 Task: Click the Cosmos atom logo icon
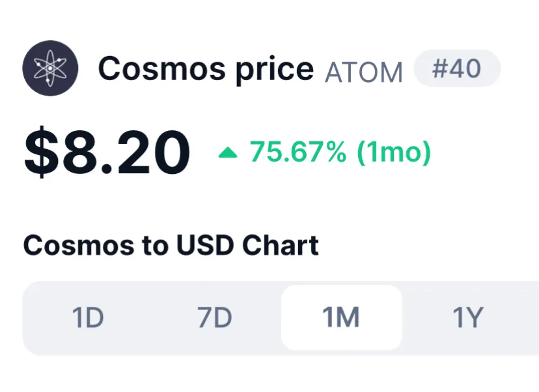[x=50, y=68]
